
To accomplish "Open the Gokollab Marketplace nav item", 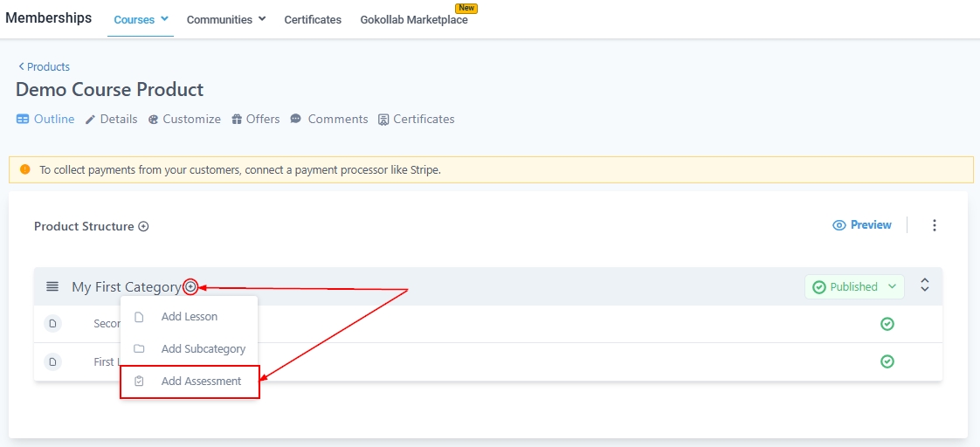I will (x=414, y=19).
